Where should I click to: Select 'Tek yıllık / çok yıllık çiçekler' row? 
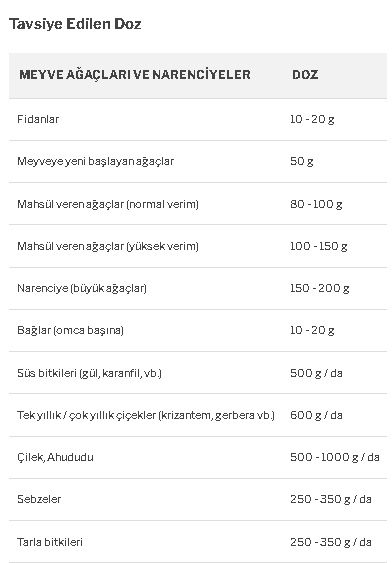click(198, 415)
